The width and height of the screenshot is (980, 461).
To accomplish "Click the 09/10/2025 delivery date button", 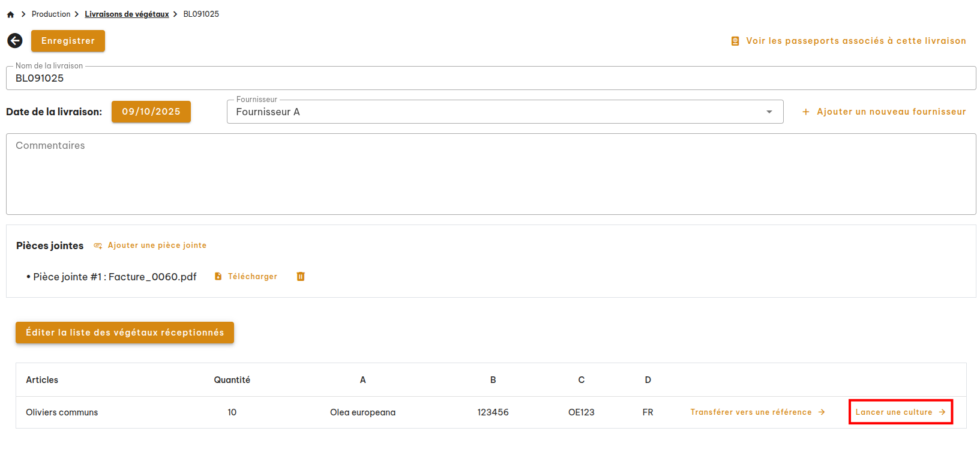I will [x=151, y=112].
